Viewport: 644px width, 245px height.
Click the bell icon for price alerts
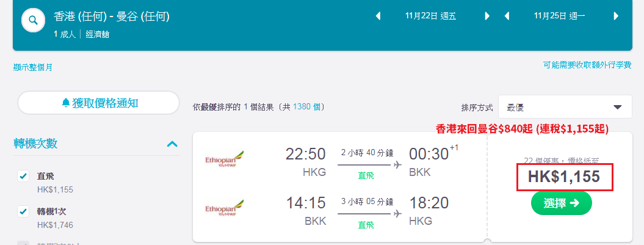[66, 103]
